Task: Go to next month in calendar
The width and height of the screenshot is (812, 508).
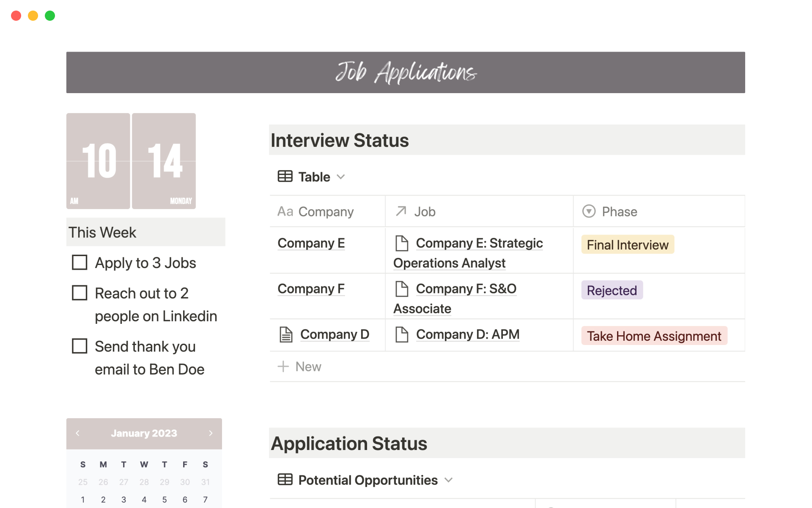Action: tap(211, 433)
